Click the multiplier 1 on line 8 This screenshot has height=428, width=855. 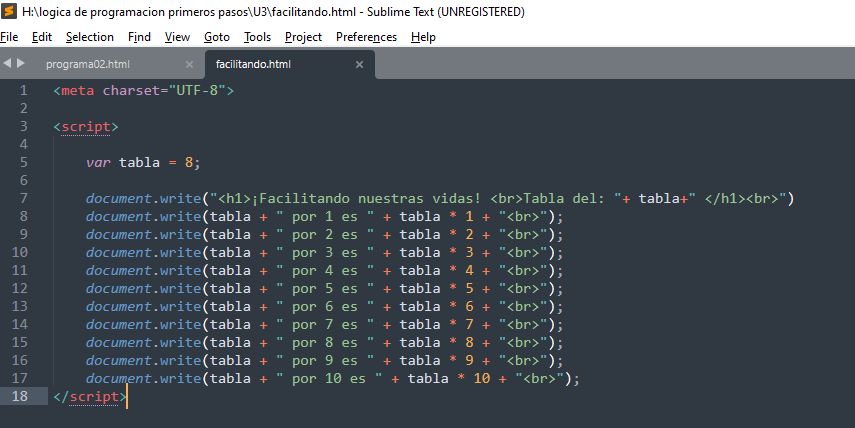(469, 216)
